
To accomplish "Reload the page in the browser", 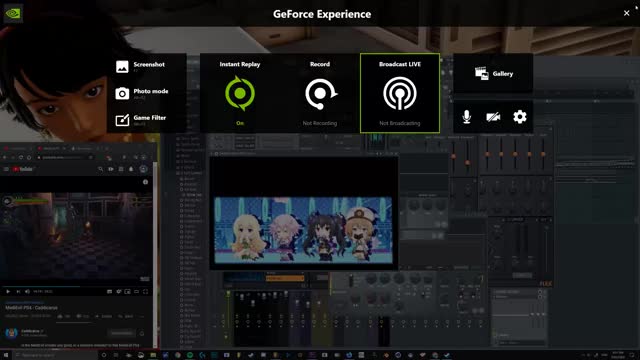I will (21, 157).
